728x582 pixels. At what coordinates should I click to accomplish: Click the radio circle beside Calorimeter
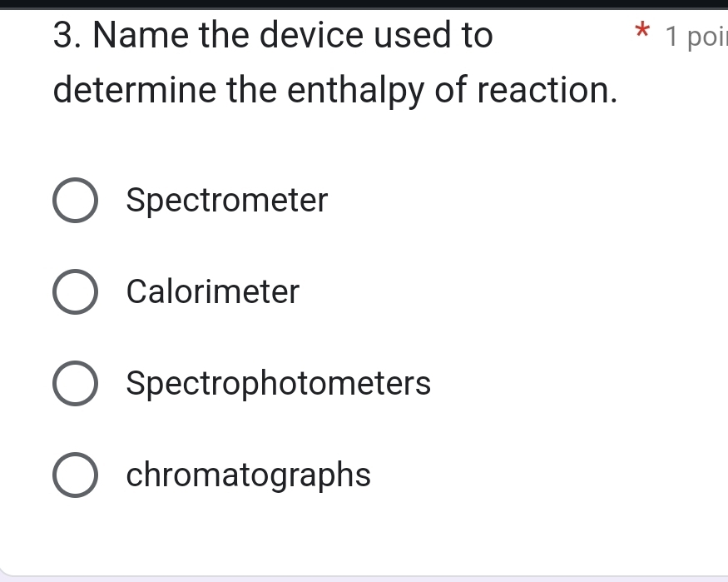pos(75,291)
